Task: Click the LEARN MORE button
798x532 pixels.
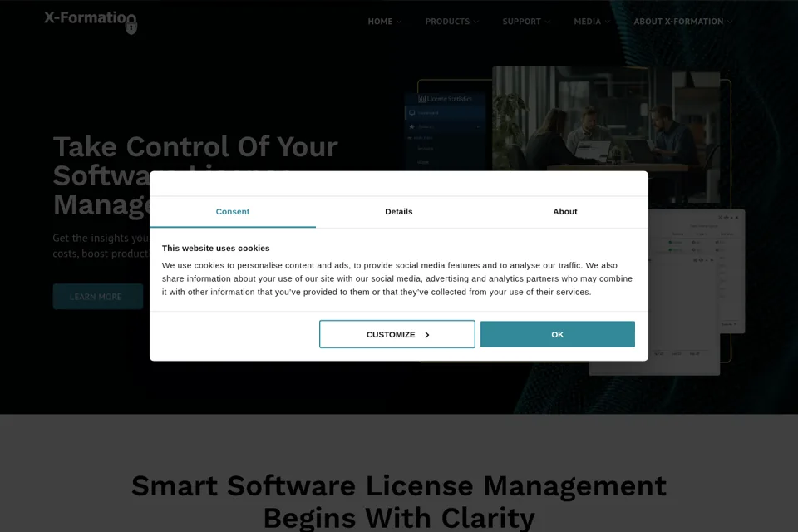Action: click(x=98, y=297)
